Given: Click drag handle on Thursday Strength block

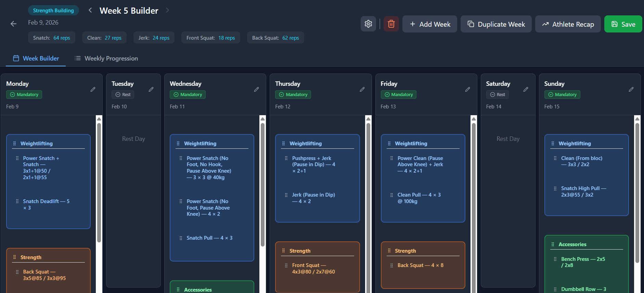Looking at the screenshot, I should pyautogui.click(x=283, y=251).
